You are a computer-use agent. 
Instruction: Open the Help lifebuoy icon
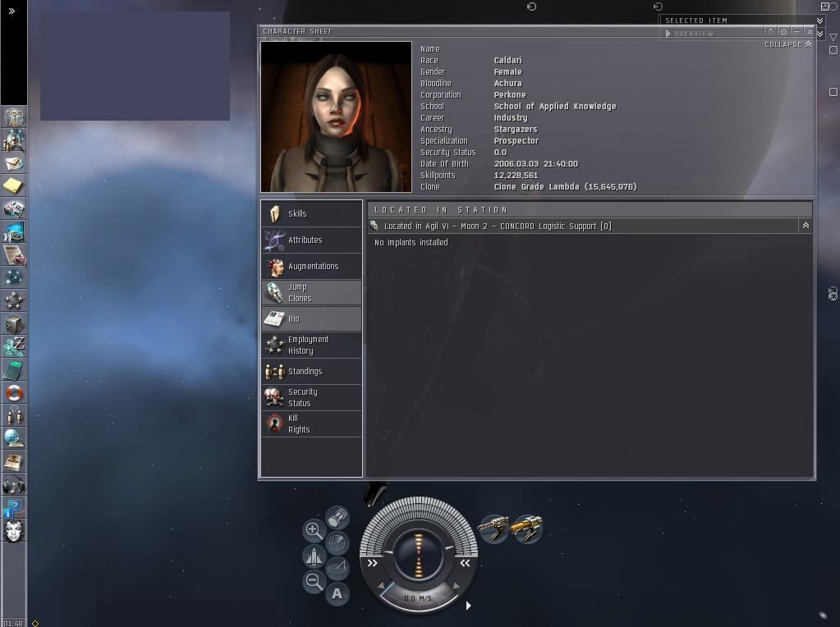14,393
